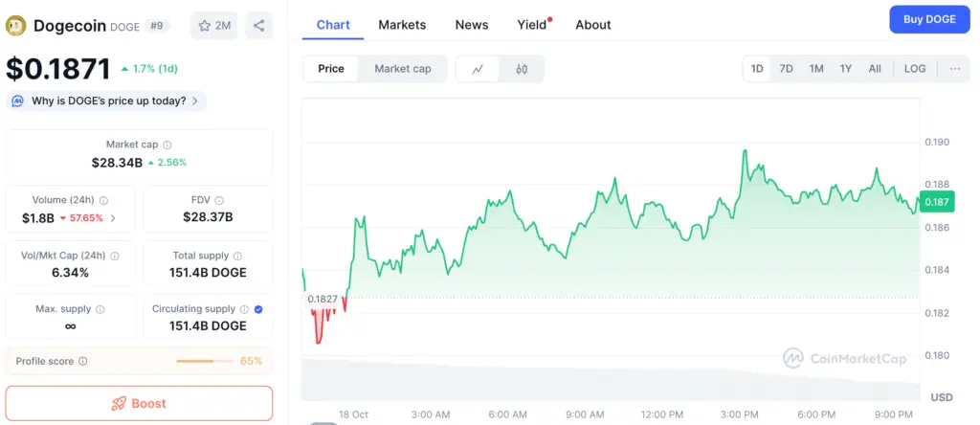The height and width of the screenshot is (425, 980).
Task: Select the Price chart toggle
Action: (331, 69)
